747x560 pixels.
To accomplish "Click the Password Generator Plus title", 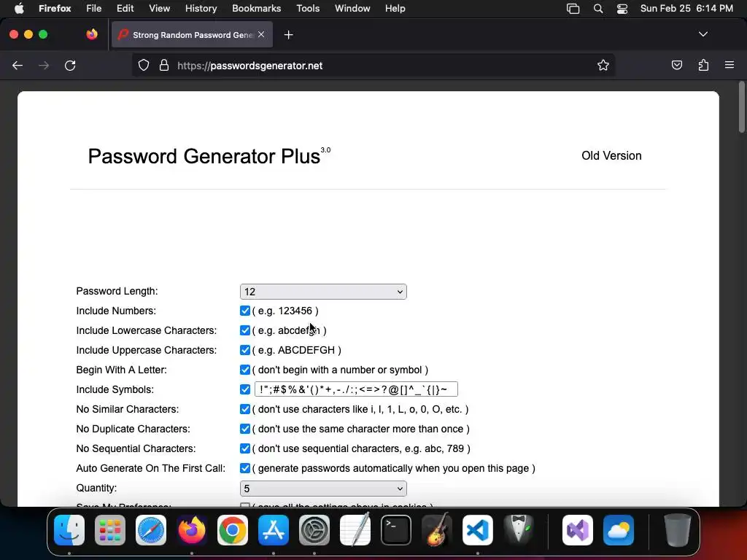I will click(x=204, y=156).
